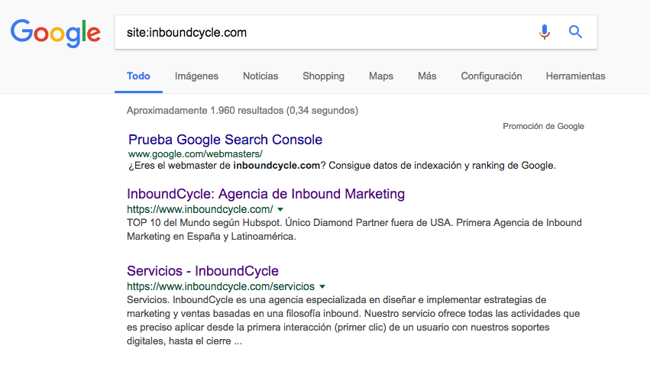650x368 pixels.
Task: Click snippet starting 'Servicios. InboundCycle es una agencia'
Action: (353, 320)
